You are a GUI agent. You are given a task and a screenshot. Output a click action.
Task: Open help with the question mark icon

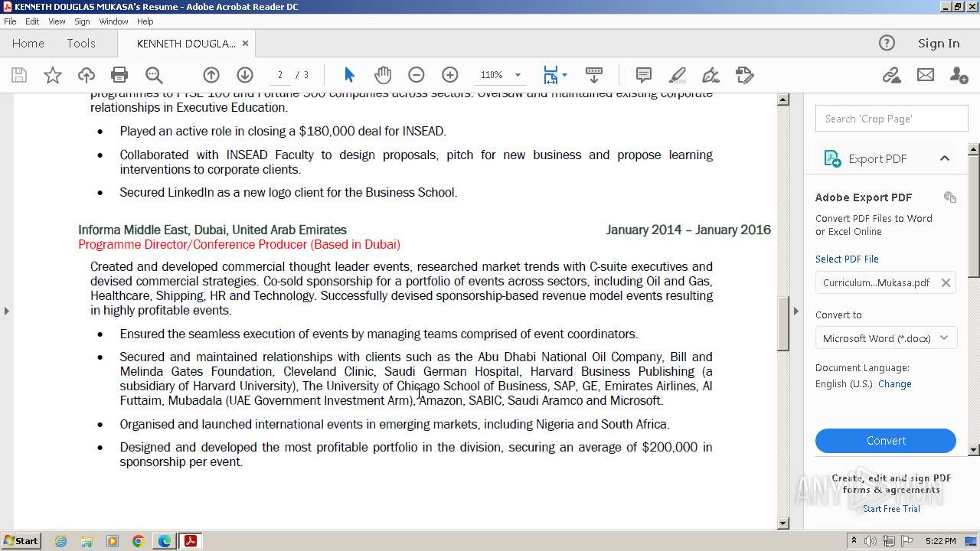click(887, 43)
